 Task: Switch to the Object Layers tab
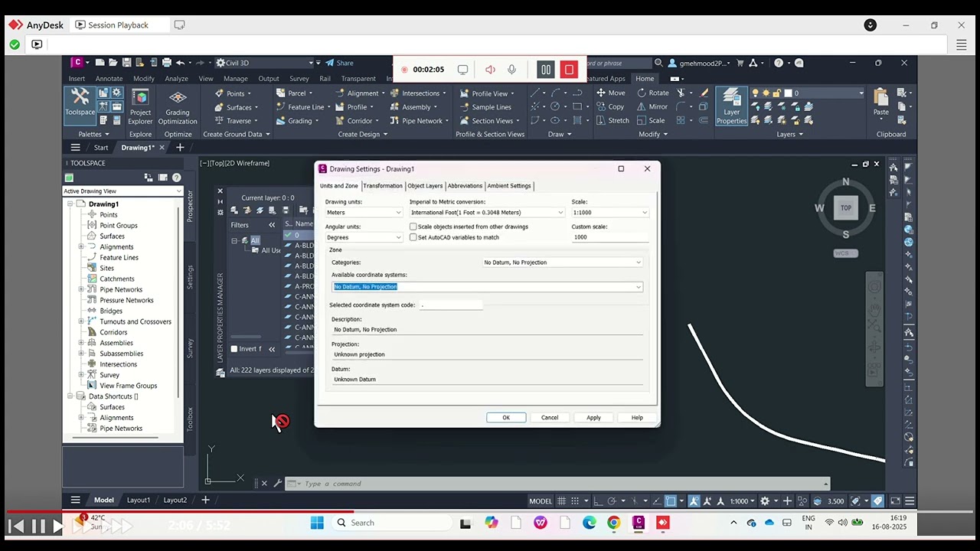[x=425, y=186]
